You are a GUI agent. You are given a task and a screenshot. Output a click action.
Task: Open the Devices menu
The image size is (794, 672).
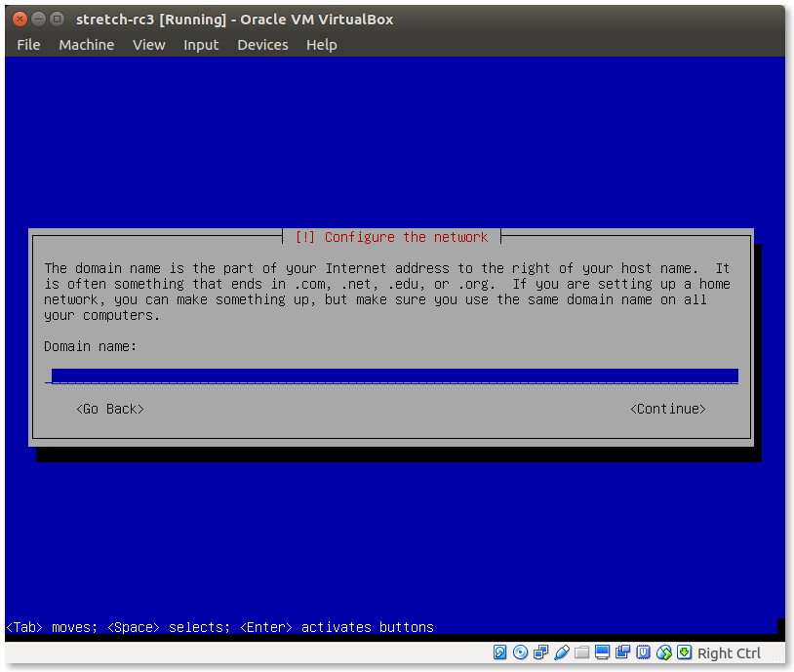pyautogui.click(x=262, y=45)
